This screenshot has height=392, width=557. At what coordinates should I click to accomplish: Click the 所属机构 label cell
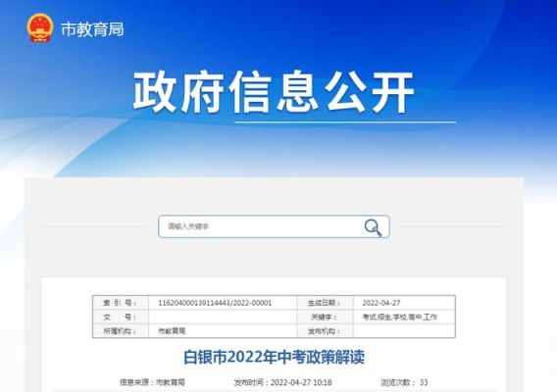pyautogui.click(x=120, y=331)
